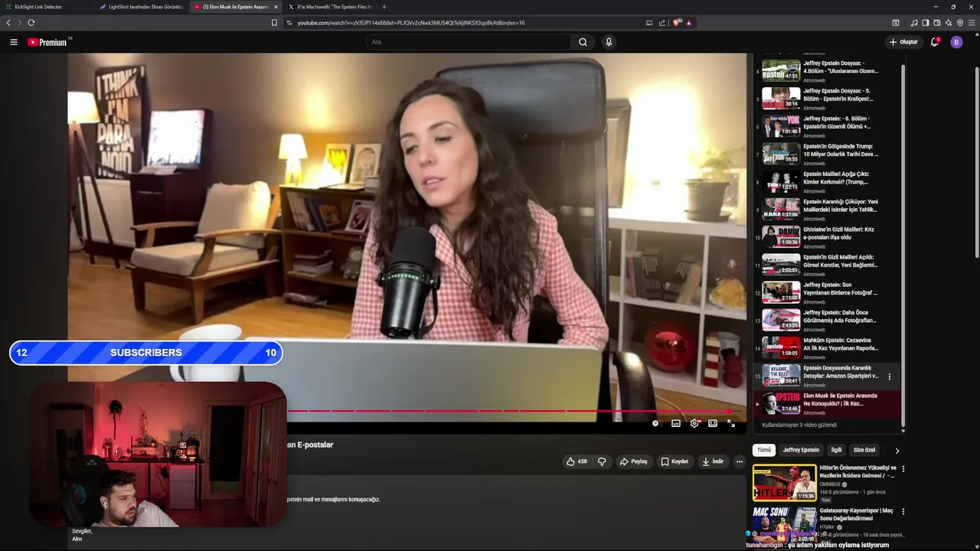This screenshot has width=980, height=551.
Task: Share this page from address bar
Action: click(x=662, y=23)
